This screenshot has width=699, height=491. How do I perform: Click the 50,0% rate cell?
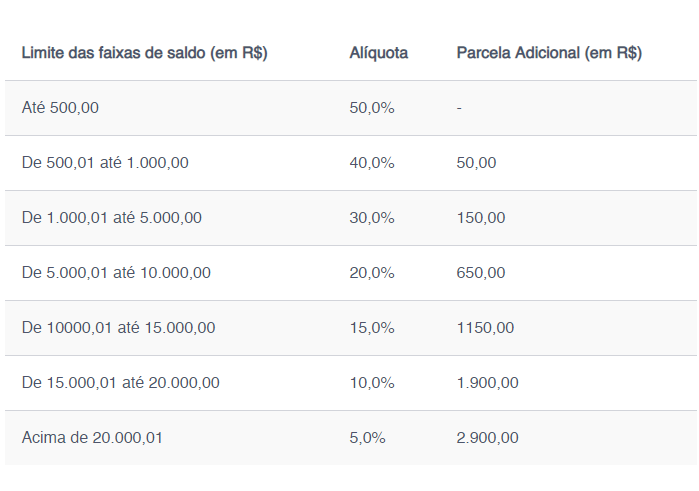click(372, 108)
